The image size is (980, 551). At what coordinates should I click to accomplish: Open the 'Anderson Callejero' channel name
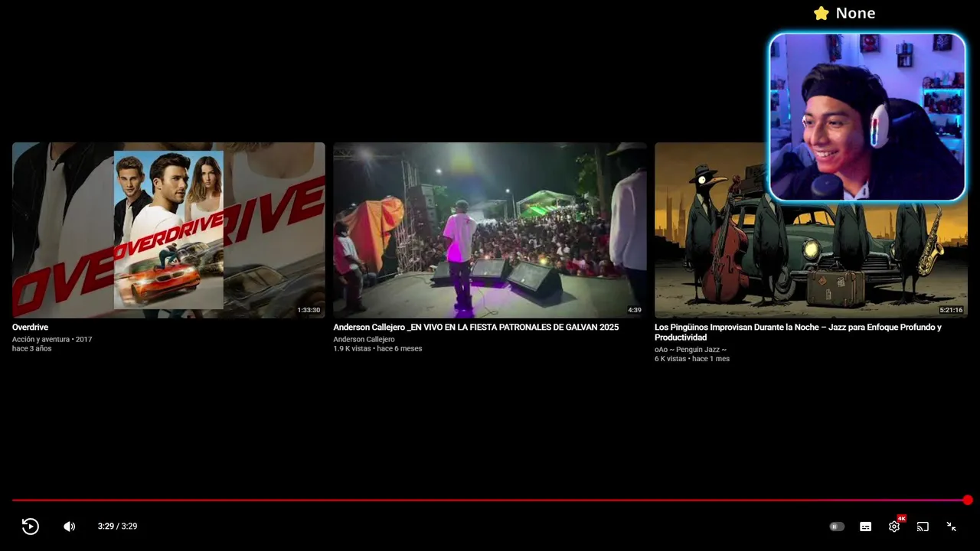pos(364,339)
